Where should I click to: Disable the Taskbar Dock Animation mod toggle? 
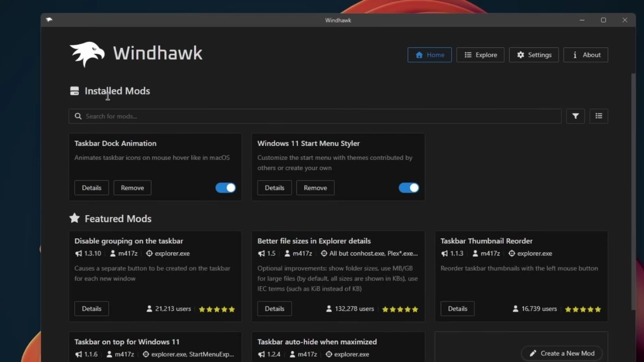pos(225,188)
